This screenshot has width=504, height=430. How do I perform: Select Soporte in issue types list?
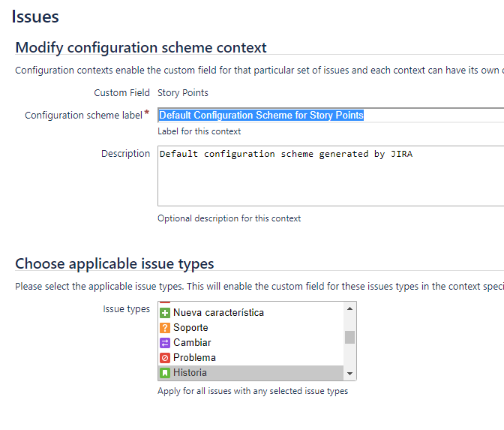(251, 328)
